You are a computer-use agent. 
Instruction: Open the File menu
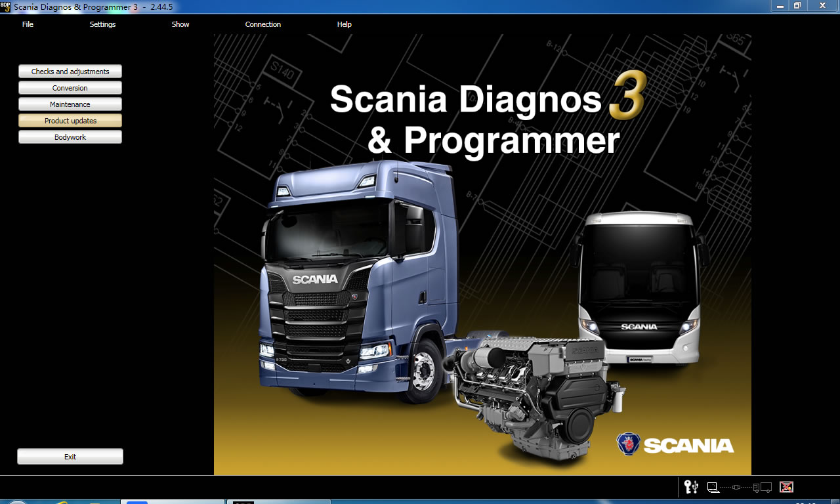pyautogui.click(x=28, y=24)
